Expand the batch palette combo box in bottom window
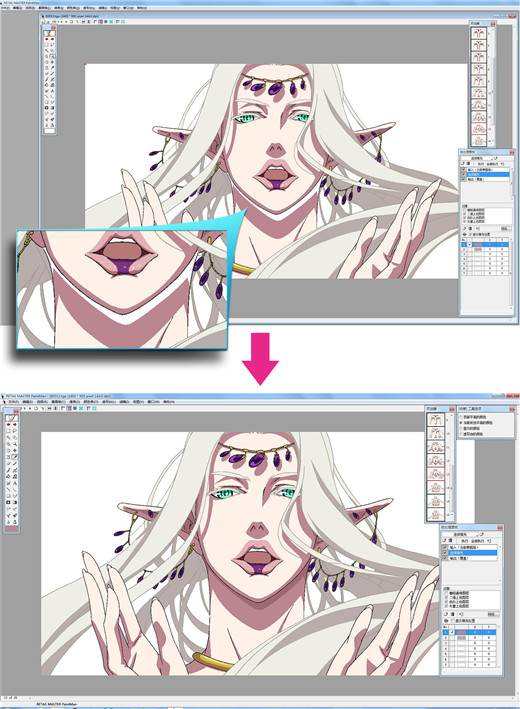 [461, 534]
